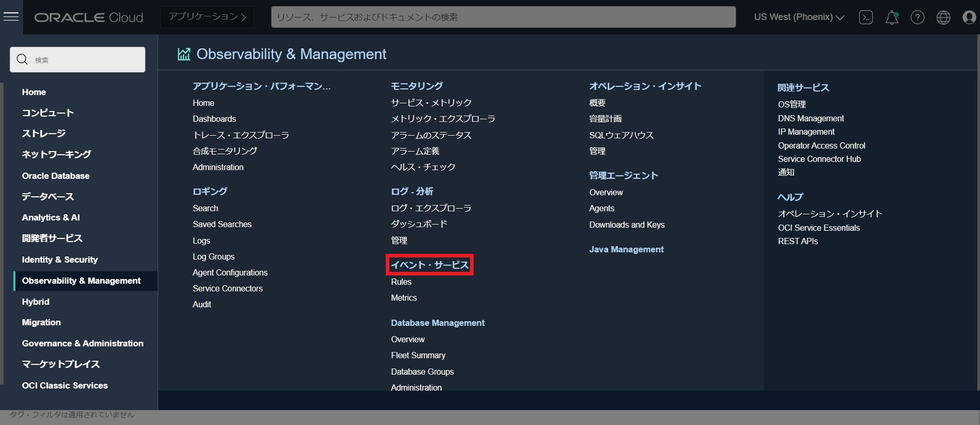Open the hamburger navigation menu icon

coord(11,17)
